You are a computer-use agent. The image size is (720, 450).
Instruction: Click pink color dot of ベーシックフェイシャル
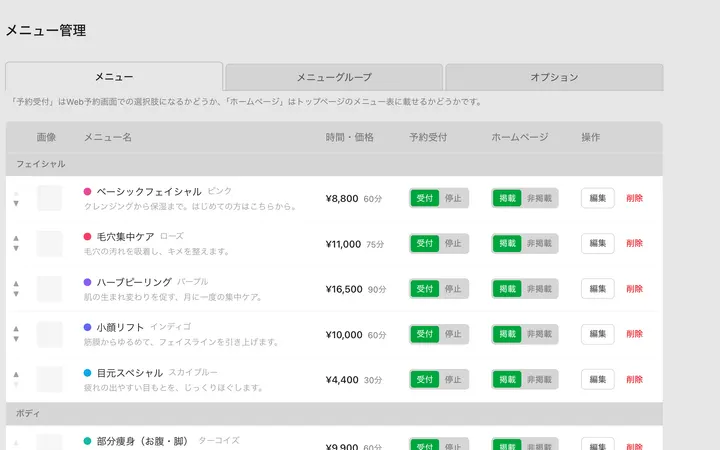tap(87, 191)
